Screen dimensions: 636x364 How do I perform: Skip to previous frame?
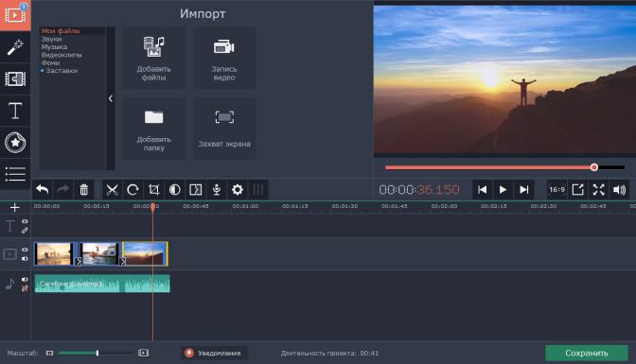[483, 189]
